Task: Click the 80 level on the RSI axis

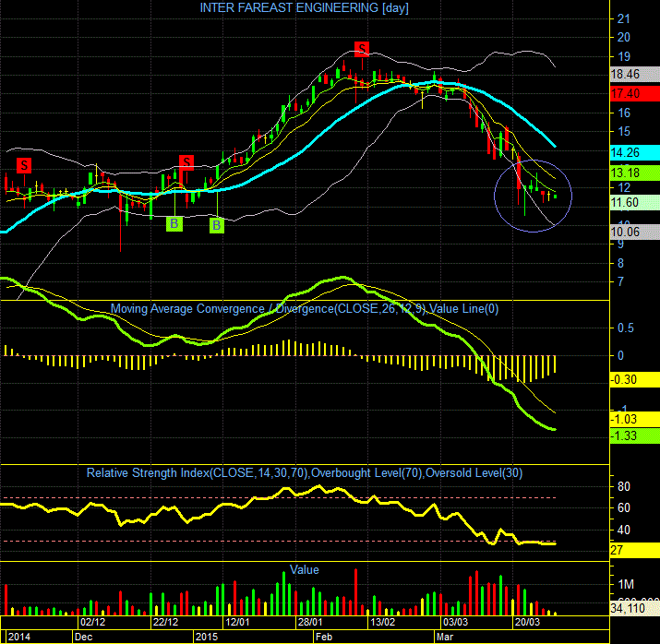Action: click(x=624, y=486)
